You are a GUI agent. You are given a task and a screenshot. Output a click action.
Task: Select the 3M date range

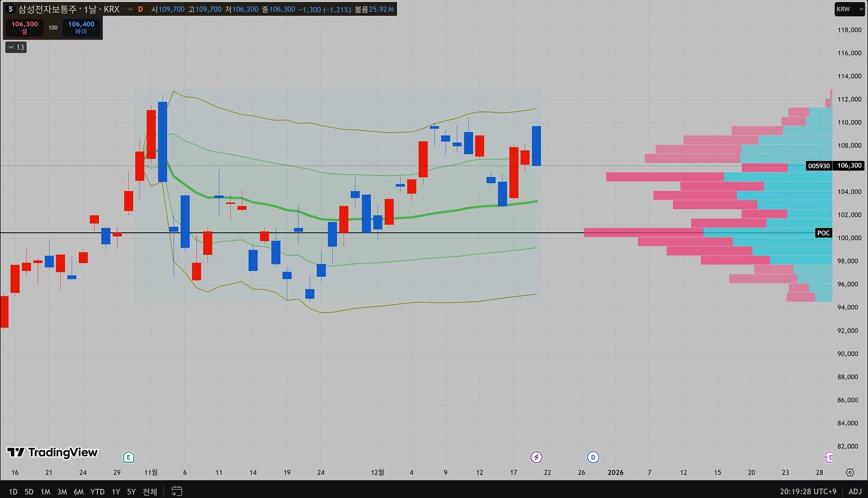(62, 492)
